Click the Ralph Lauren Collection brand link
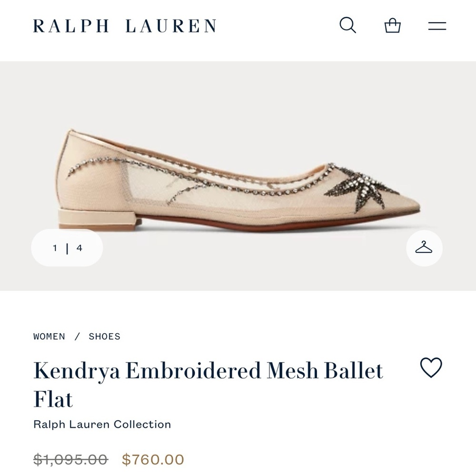 pos(103,424)
